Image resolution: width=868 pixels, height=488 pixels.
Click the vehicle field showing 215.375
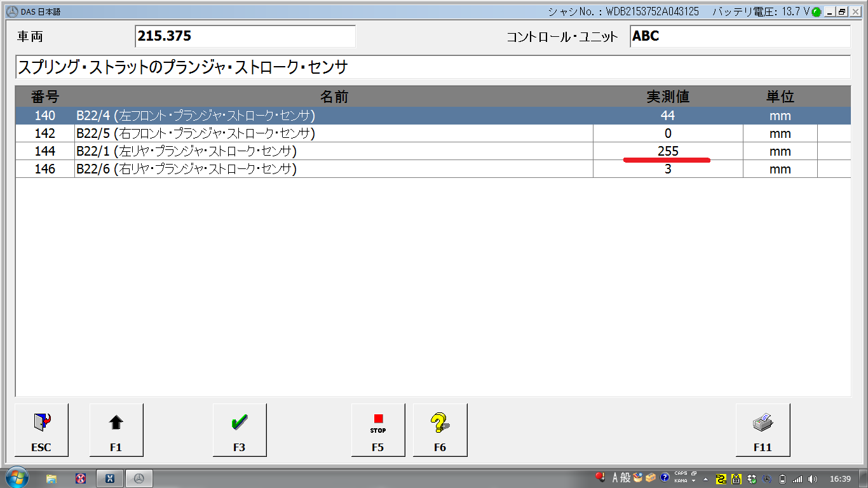pos(245,36)
